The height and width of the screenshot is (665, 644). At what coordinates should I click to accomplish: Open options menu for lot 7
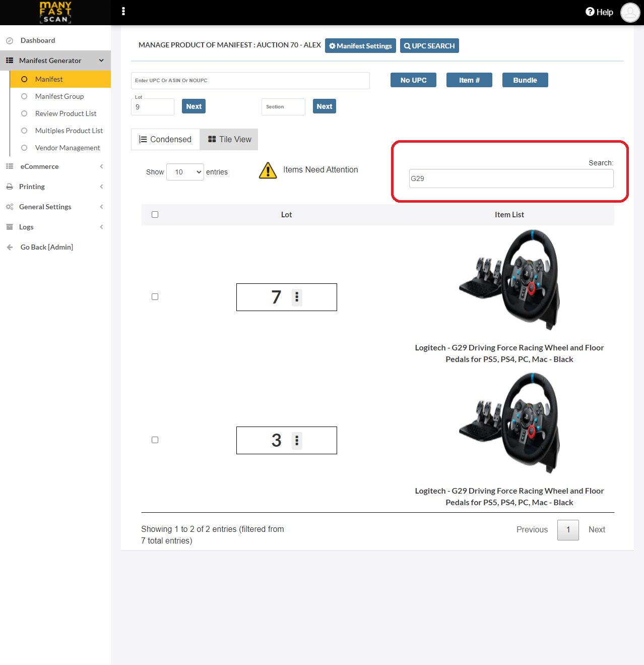(297, 297)
